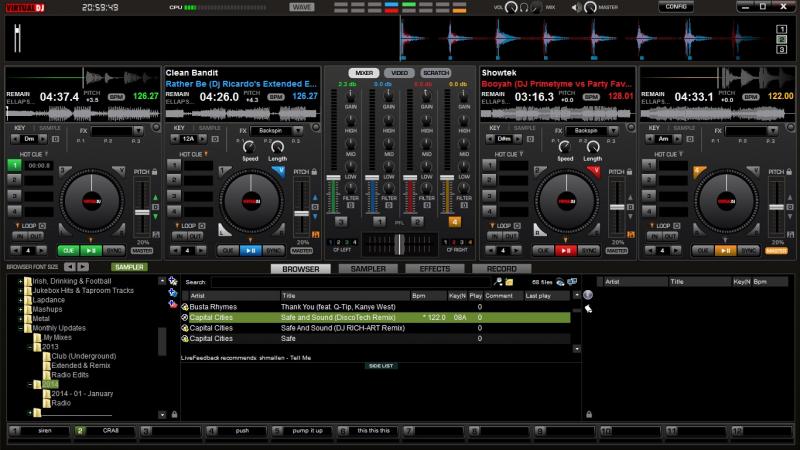This screenshot has width=800, height=450.
Task: Click the SIDE LIST button
Action: [x=381, y=366]
